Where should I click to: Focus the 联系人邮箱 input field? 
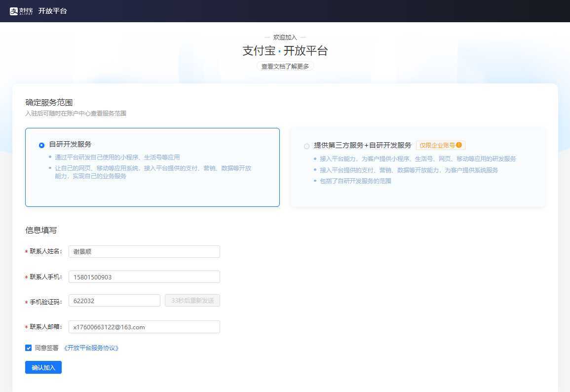pos(144,327)
